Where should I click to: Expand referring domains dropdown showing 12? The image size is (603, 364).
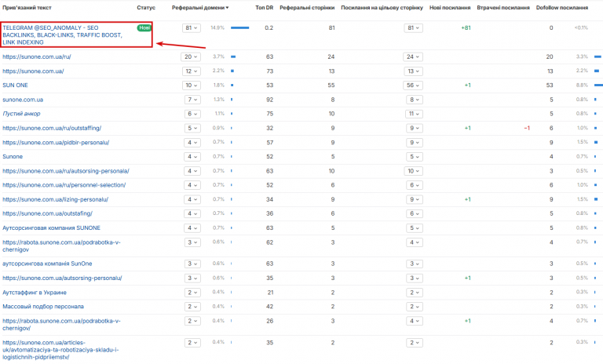pyautogui.click(x=191, y=71)
